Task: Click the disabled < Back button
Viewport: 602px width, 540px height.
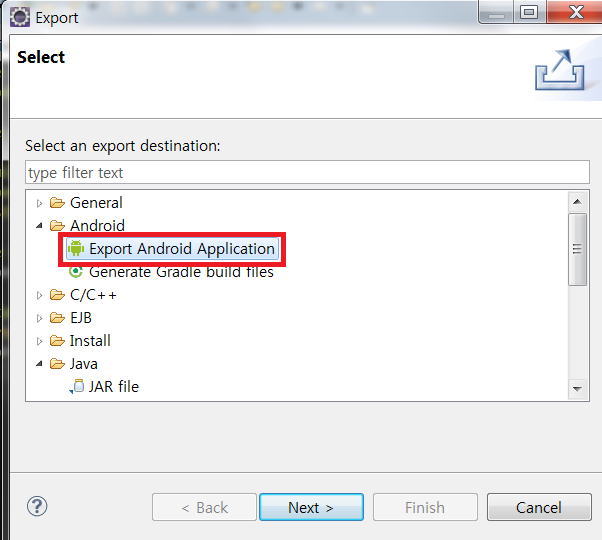Action: (x=204, y=507)
